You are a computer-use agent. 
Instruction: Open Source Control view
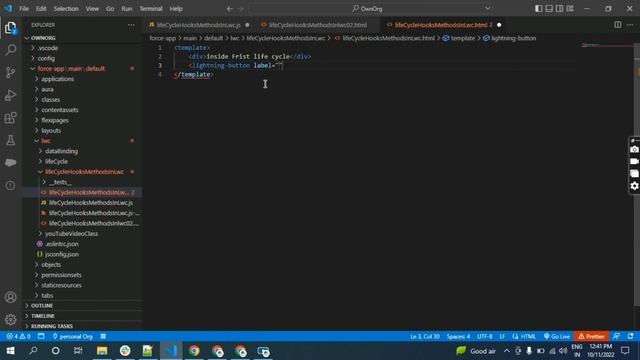click(x=11, y=73)
